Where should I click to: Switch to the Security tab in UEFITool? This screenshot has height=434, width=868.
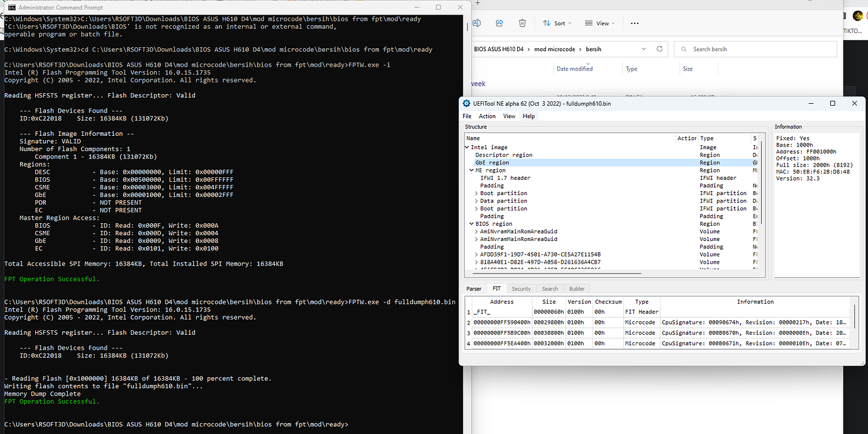click(521, 288)
